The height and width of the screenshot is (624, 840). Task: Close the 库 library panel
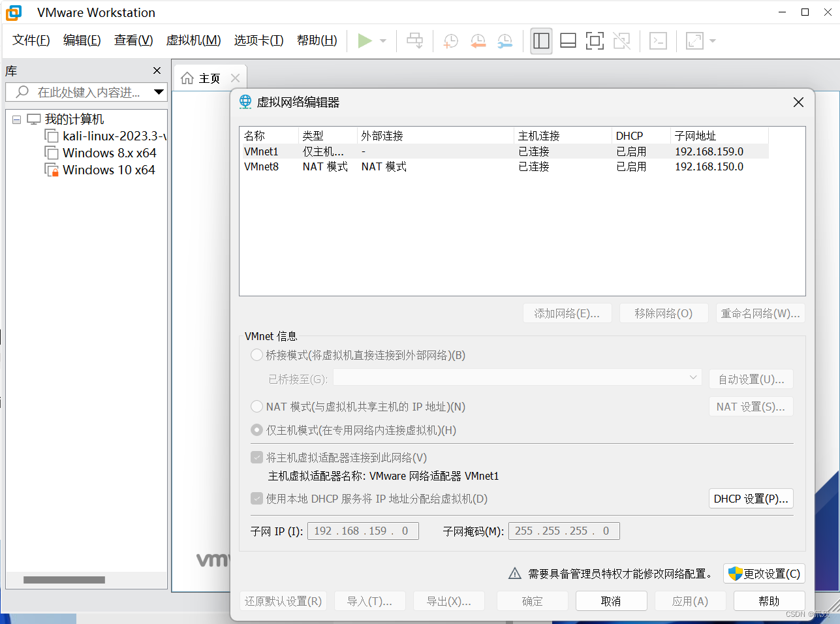[x=157, y=70]
